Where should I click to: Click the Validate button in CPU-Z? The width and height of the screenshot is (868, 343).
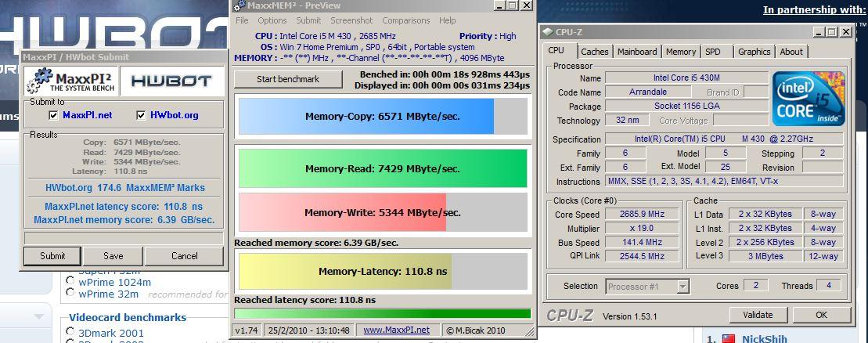point(758,315)
